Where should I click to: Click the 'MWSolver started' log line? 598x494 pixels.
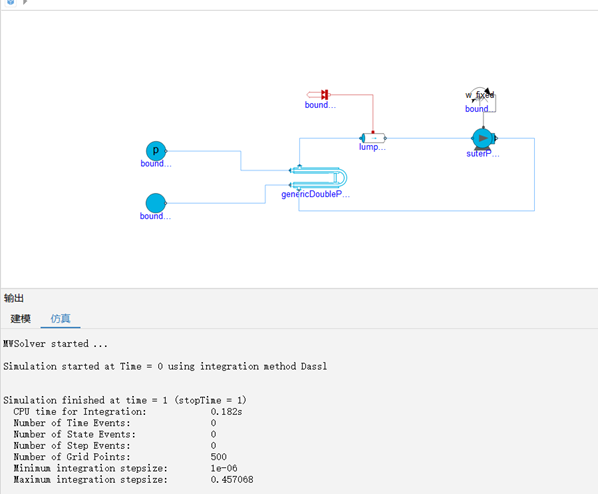(x=56, y=344)
